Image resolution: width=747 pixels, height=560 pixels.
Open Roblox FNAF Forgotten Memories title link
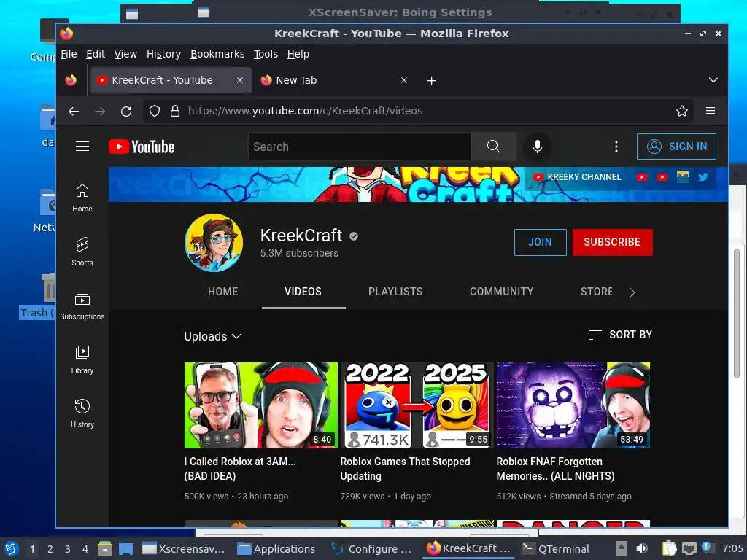click(555, 469)
